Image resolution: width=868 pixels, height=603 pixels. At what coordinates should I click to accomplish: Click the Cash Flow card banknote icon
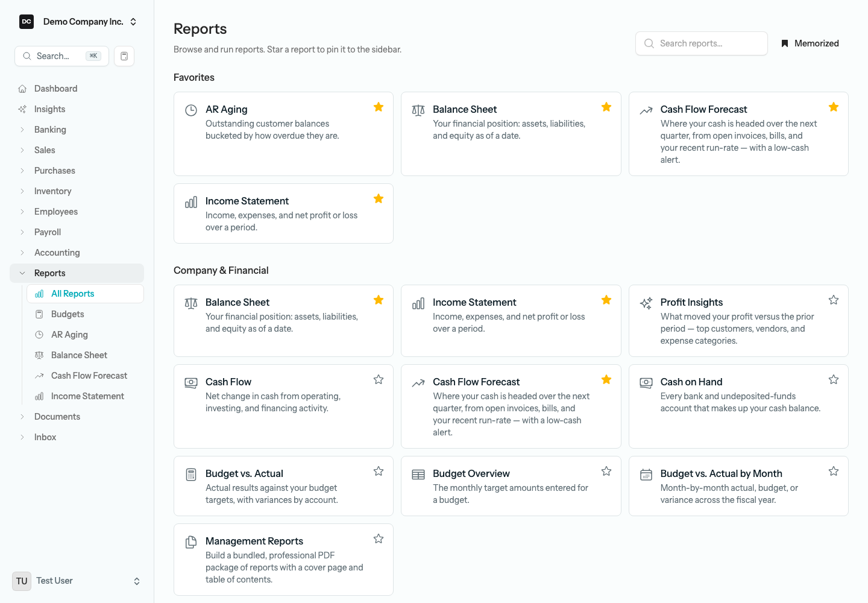click(x=191, y=383)
